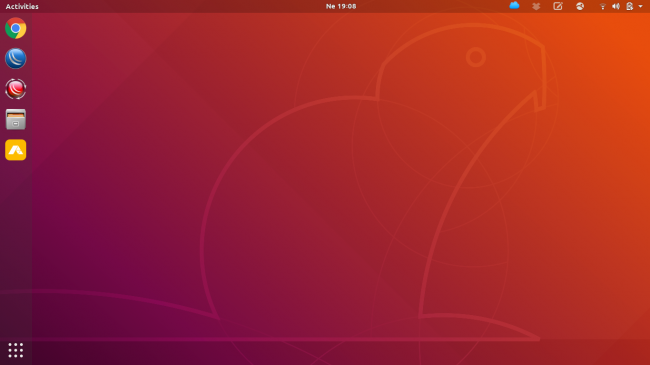
Task: Open the Activities overview
Action: click(x=22, y=6)
